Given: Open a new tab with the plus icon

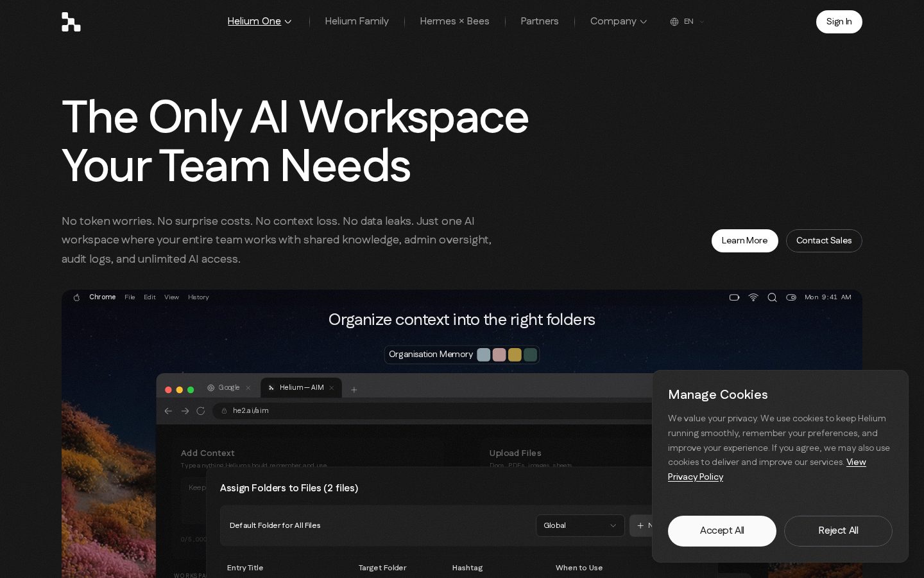Looking at the screenshot, I should point(354,389).
